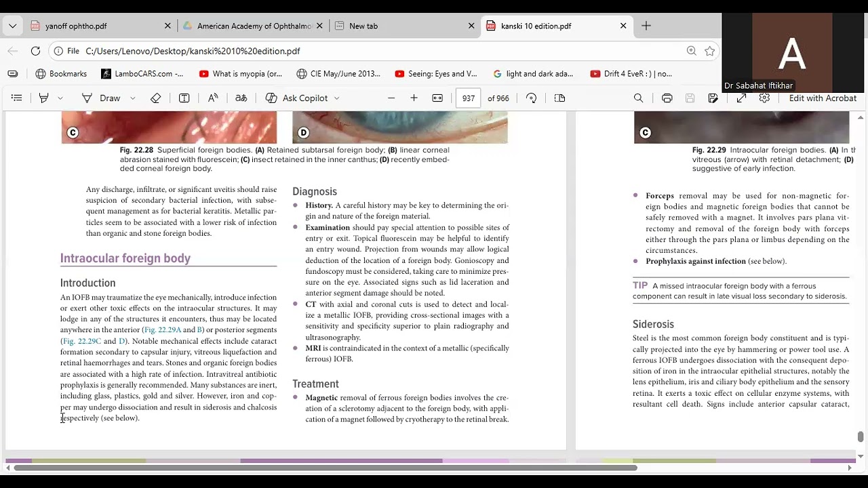
Task: Zoom out the PDF with minus
Action: 391,98
